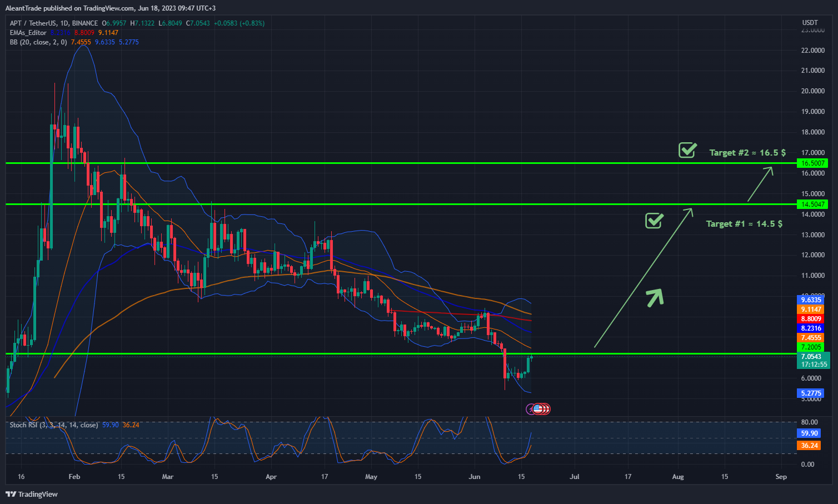Click the Mar label on time axis
Image resolution: width=838 pixels, height=504 pixels.
168,477
